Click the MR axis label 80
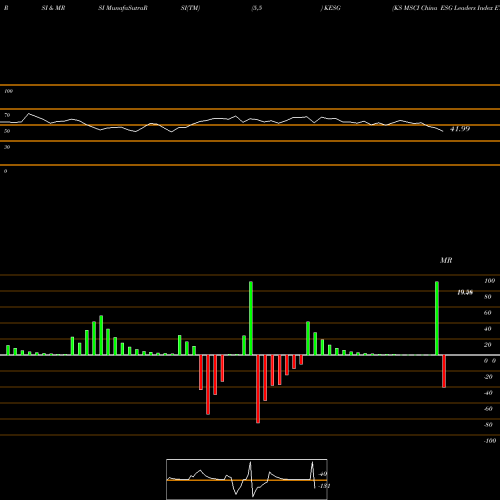This screenshot has width=500, height=500. [x=488, y=297]
